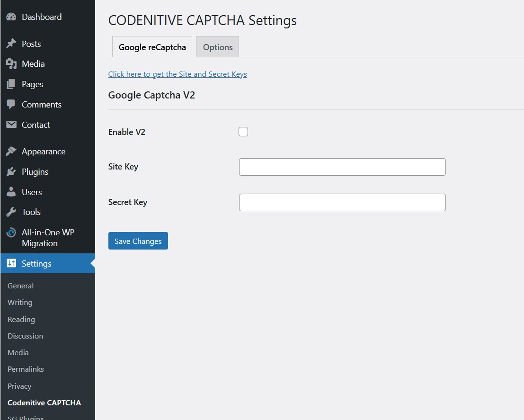
Task: Switch to the Google reCaptcha tab
Action: tap(152, 47)
